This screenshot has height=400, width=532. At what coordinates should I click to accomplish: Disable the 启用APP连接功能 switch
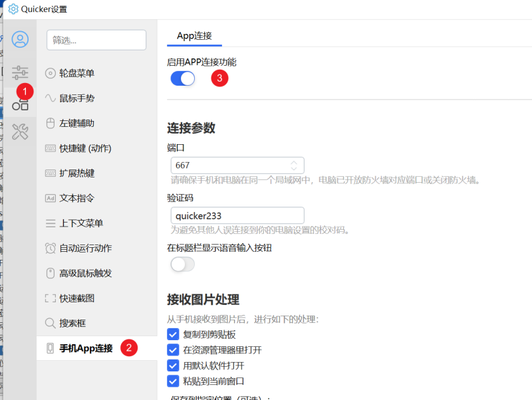coord(182,78)
